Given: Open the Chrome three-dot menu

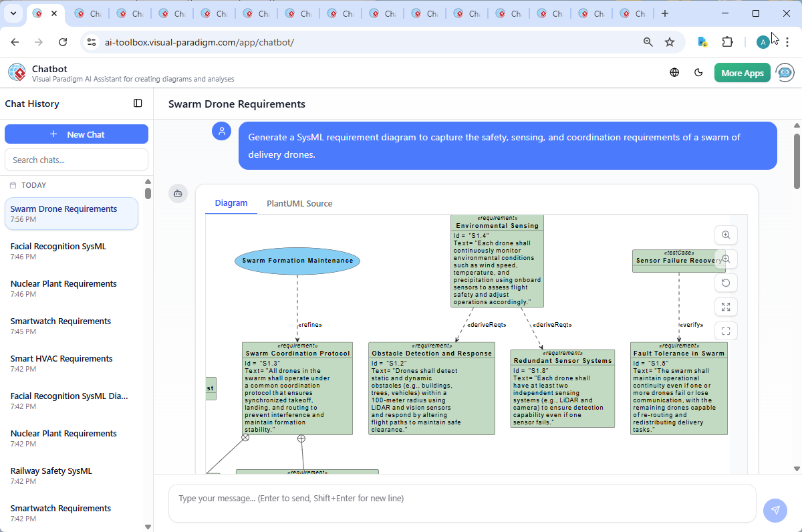Looking at the screenshot, I should coord(788,42).
